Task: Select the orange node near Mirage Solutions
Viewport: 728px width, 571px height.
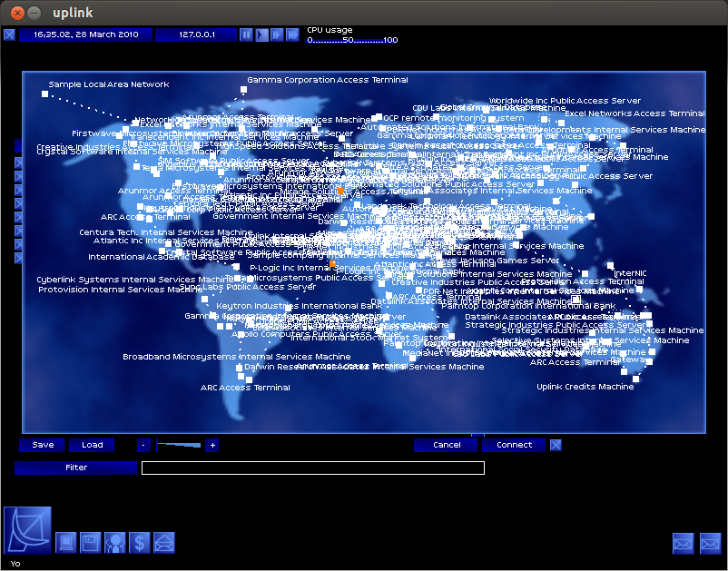Action: click(340, 191)
